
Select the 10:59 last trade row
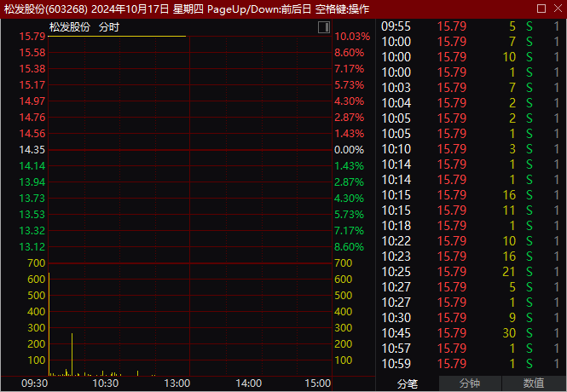pyautogui.click(x=471, y=363)
